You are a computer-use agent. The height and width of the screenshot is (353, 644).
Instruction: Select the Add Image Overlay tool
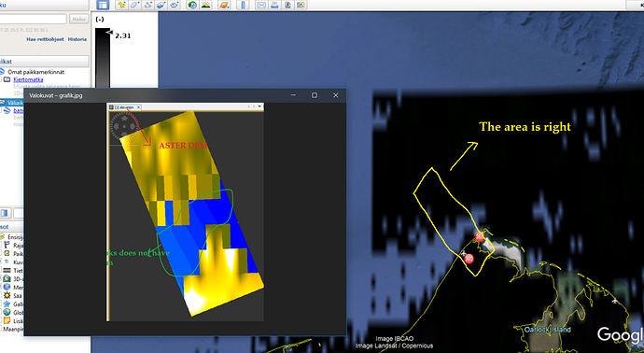pos(161,5)
